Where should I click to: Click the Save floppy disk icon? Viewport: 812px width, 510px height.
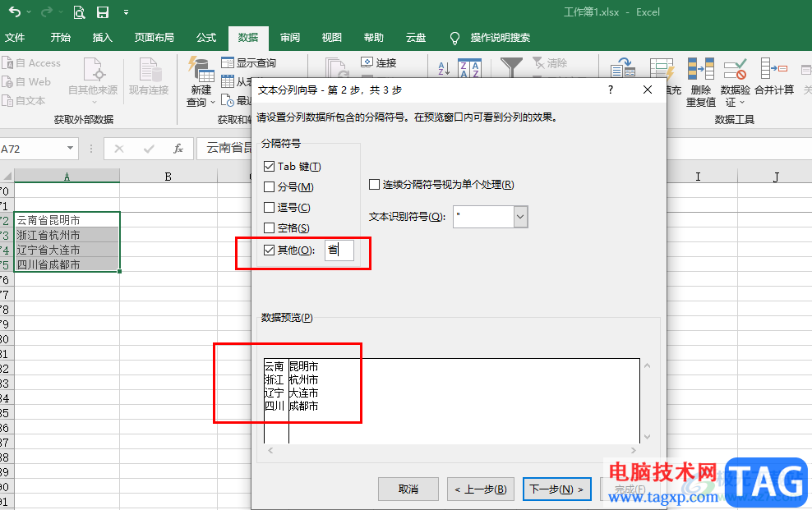pyautogui.click(x=103, y=11)
